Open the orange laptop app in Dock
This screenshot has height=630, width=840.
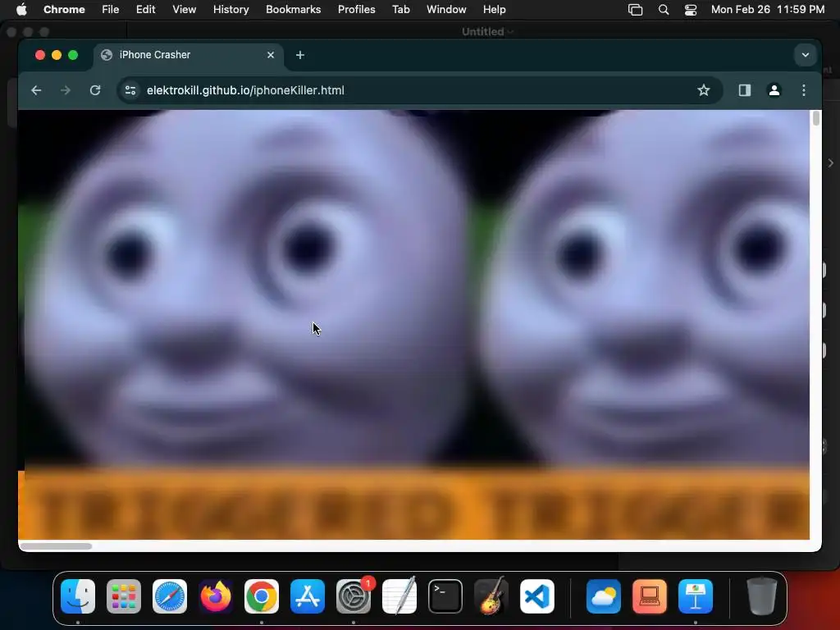[650, 596]
